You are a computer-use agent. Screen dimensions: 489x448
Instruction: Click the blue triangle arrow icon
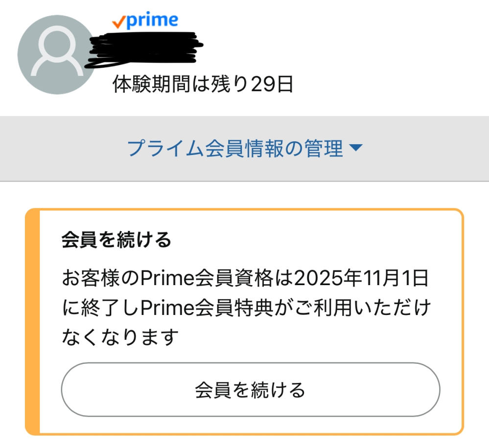(356, 148)
